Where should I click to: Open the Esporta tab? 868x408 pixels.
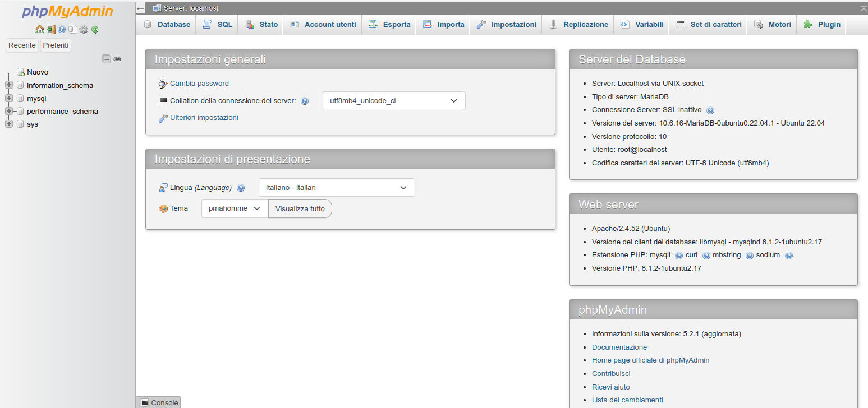(x=390, y=25)
